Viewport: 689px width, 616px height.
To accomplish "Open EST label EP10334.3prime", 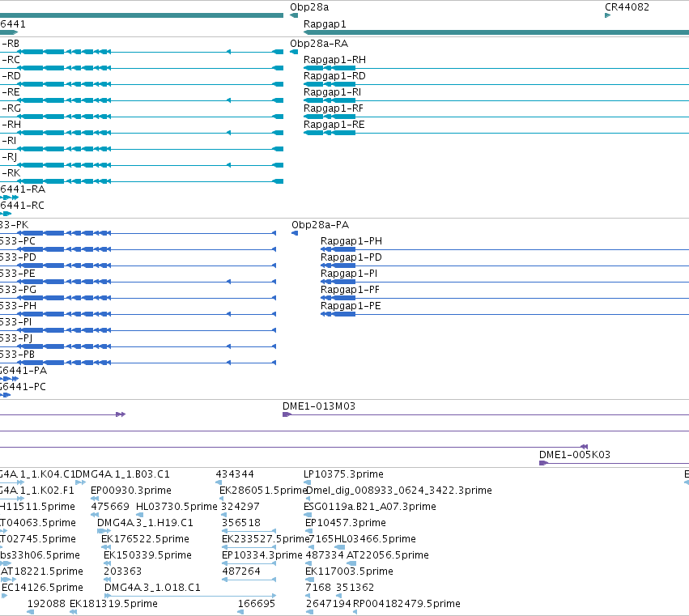I will (262, 556).
